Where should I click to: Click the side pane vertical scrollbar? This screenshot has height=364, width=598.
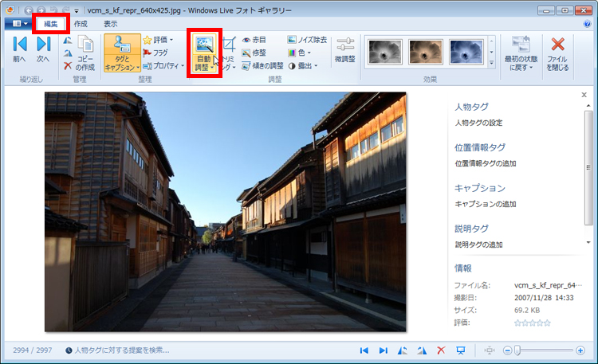pos(588,168)
